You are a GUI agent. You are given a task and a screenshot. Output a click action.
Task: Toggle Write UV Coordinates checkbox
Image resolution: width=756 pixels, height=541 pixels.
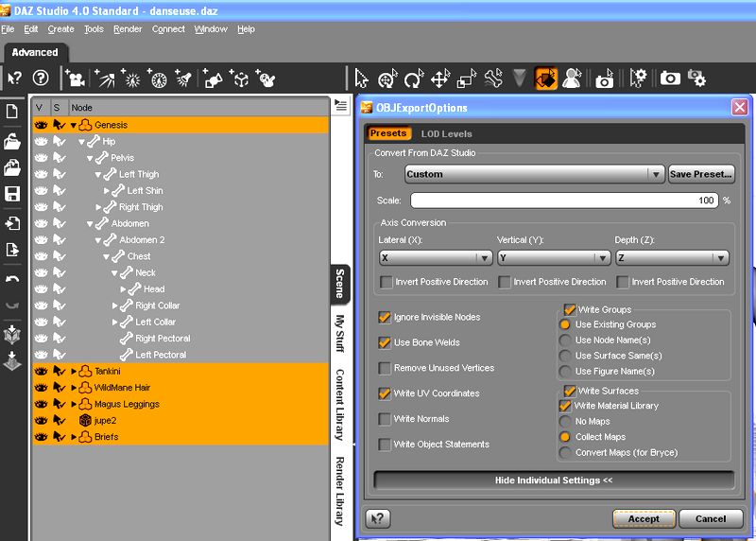coord(385,393)
